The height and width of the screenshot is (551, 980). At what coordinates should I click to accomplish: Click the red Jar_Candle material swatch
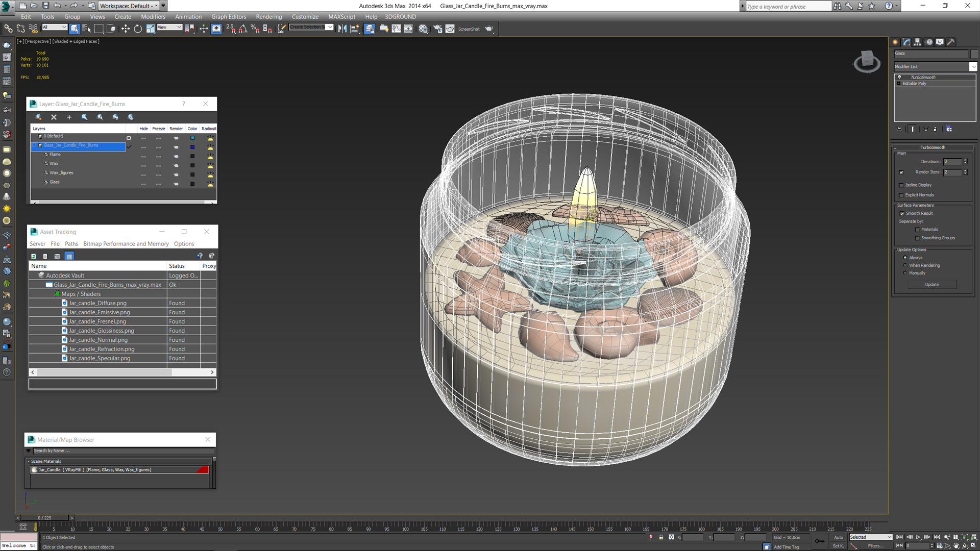tap(203, 470)
